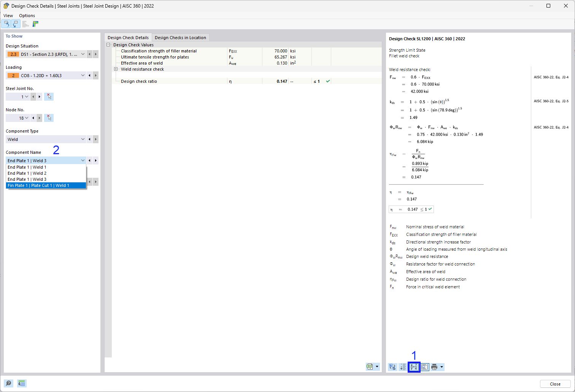575x392 pixels.
Task: Go to previous Design Situation
Action: pos(90,54)
